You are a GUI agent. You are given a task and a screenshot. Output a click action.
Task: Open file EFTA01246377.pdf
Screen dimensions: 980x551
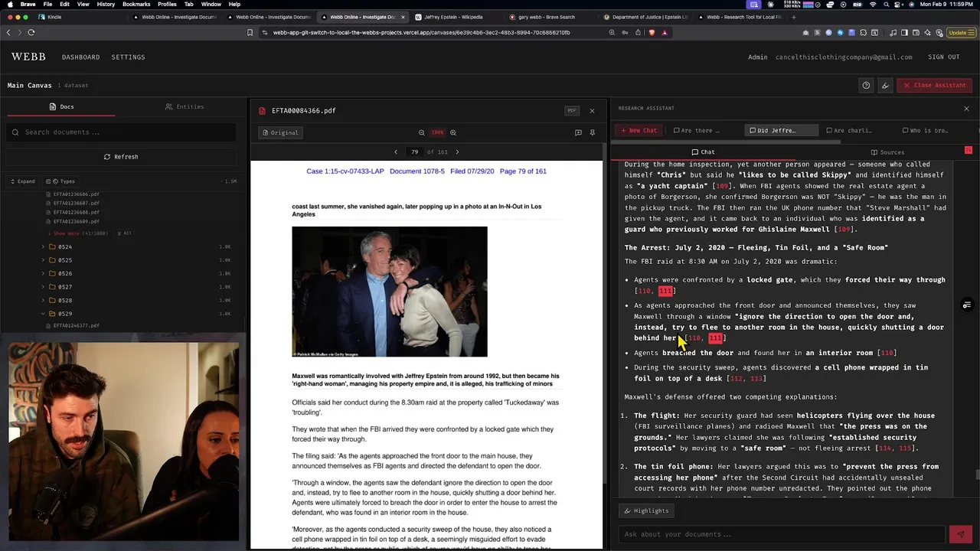tap(76, 326)
